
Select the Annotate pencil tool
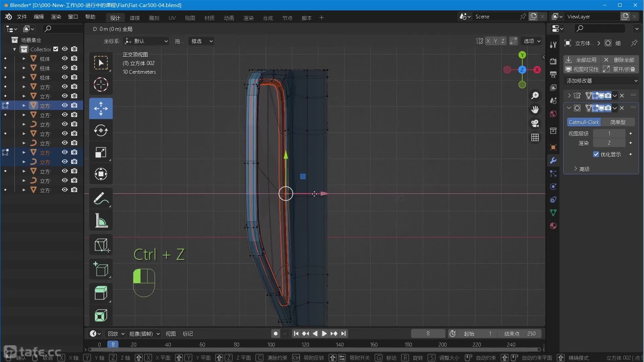pyautogui.click(x=101, y=198)
